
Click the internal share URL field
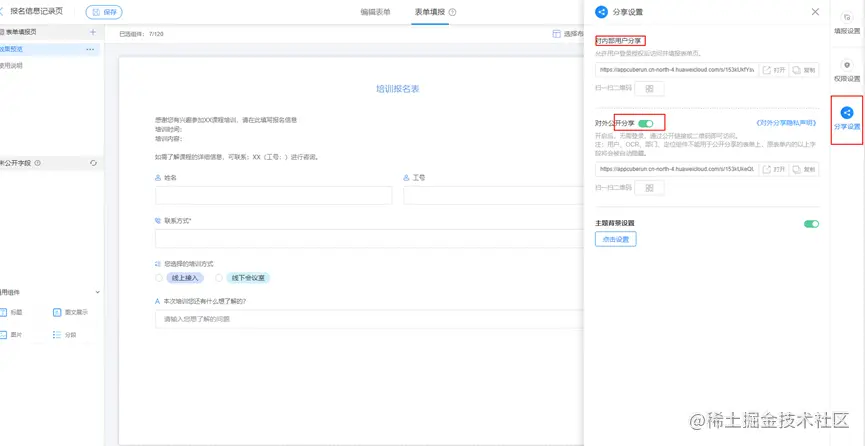point(677,71)
